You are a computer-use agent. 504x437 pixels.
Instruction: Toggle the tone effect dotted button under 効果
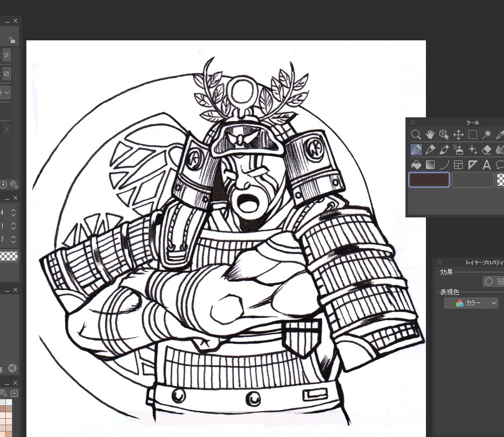500,281
